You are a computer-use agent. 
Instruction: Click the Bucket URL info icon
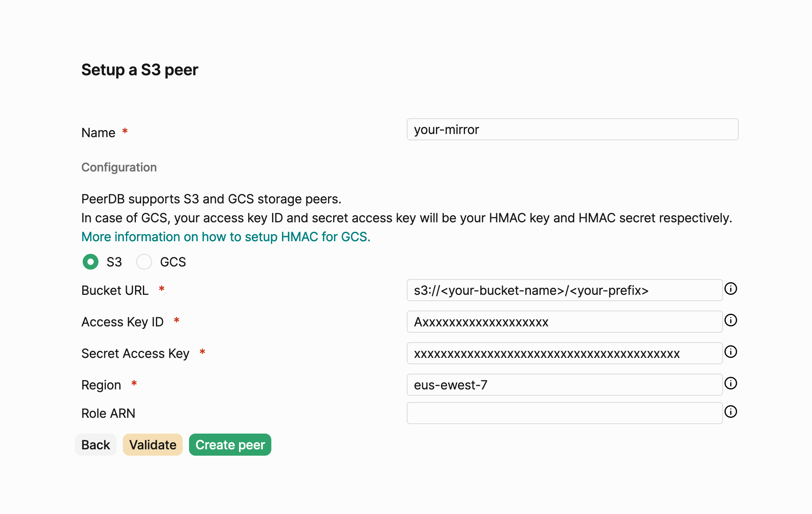730,289
